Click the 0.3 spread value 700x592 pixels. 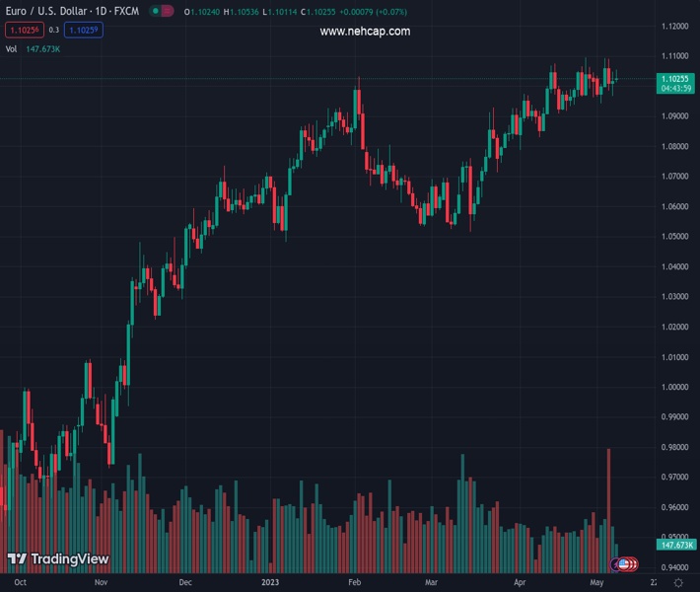tap(55, 31)
